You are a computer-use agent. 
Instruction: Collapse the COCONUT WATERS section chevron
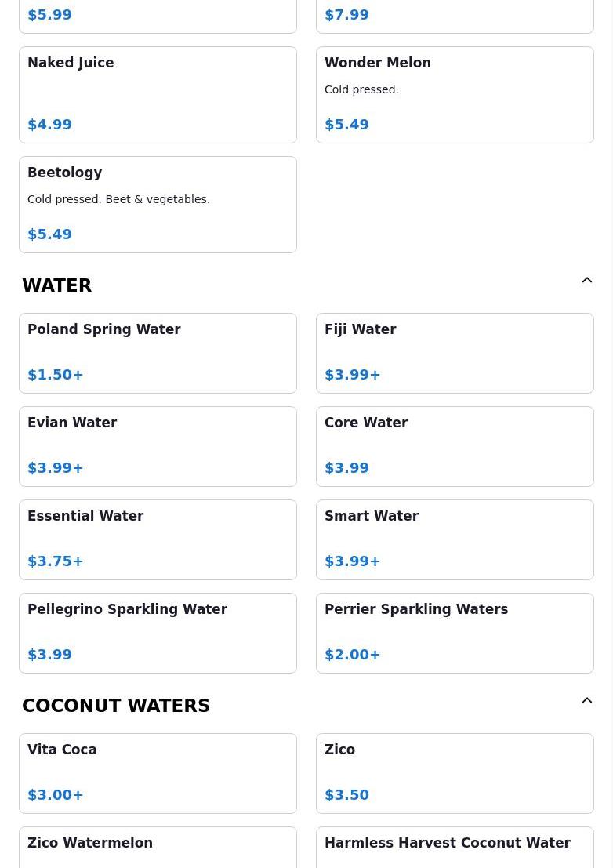click(x=587, y=701)
